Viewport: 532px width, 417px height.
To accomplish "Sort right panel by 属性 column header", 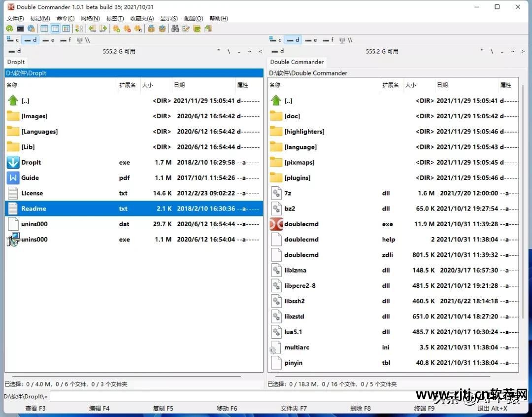I will [x=508, y=85].
